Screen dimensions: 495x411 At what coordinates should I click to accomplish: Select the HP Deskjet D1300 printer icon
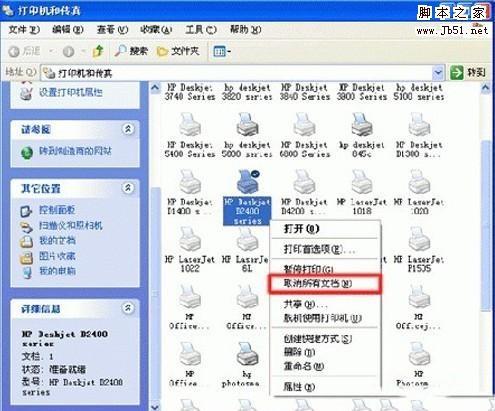coord(419,125)
